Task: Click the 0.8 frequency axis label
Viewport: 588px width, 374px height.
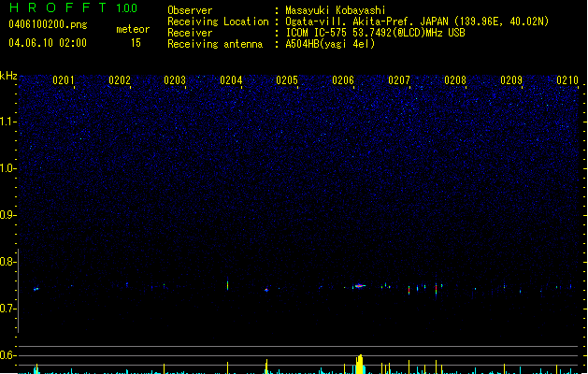Action: pyautogui.click(x=8, y=262)
